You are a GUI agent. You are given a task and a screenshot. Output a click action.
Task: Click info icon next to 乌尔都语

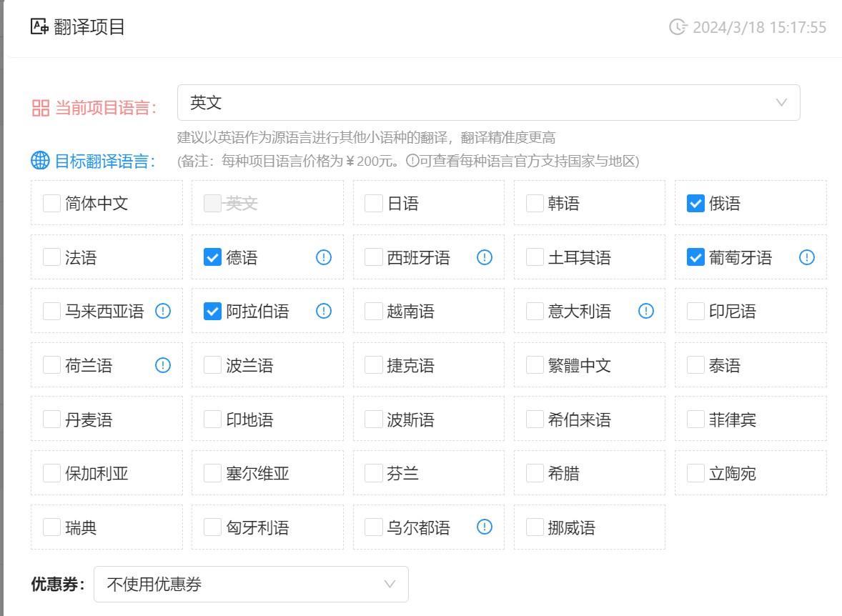pyautogui.click(x=485, y=527)
